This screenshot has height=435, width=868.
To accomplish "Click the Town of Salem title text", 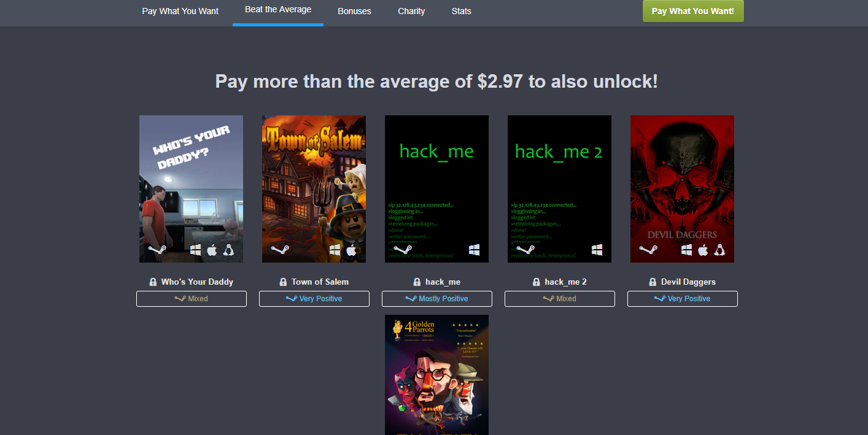I will [320, 282].
